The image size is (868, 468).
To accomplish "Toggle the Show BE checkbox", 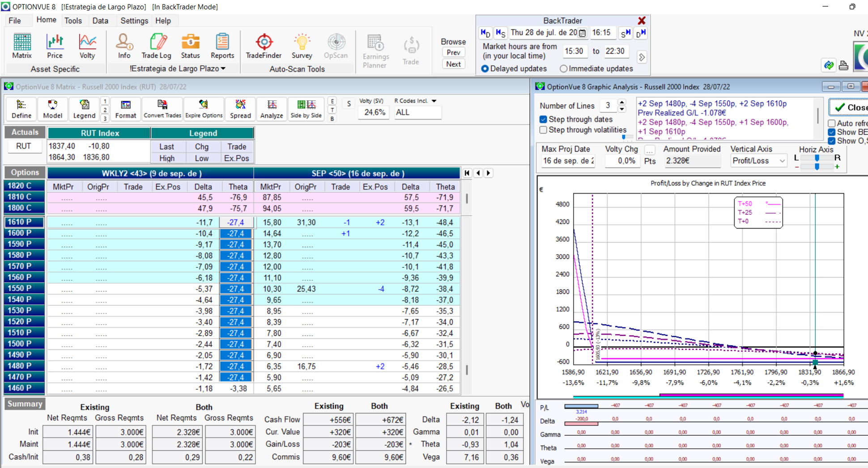I will pyautogui.click(x=832, y=132).
